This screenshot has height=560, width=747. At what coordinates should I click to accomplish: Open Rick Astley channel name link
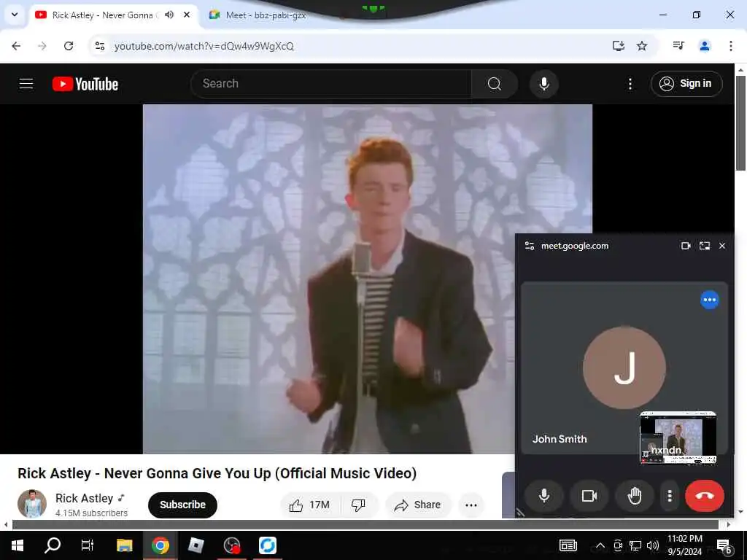click(85, 498)
